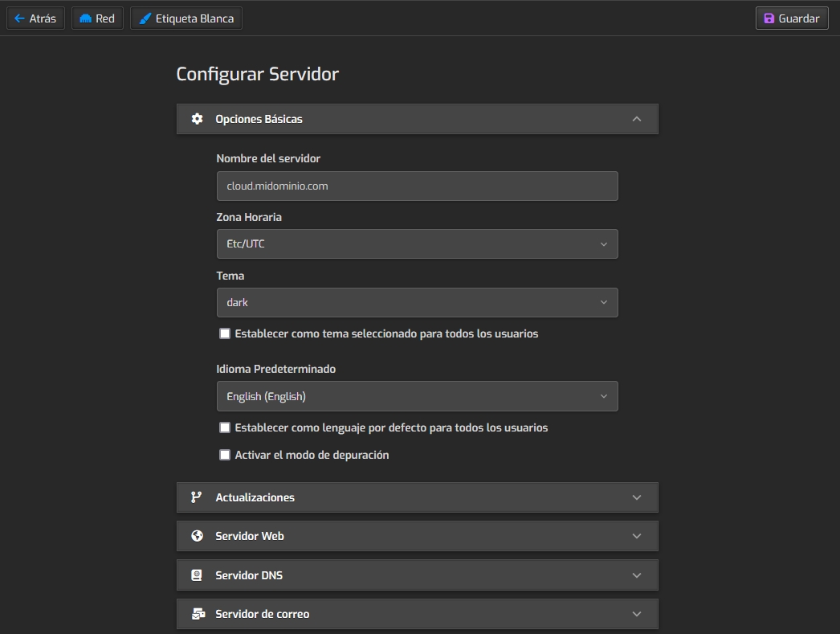Check default language for all users option
This screenshot has width=840, height=634.
[x=225, y=427]
